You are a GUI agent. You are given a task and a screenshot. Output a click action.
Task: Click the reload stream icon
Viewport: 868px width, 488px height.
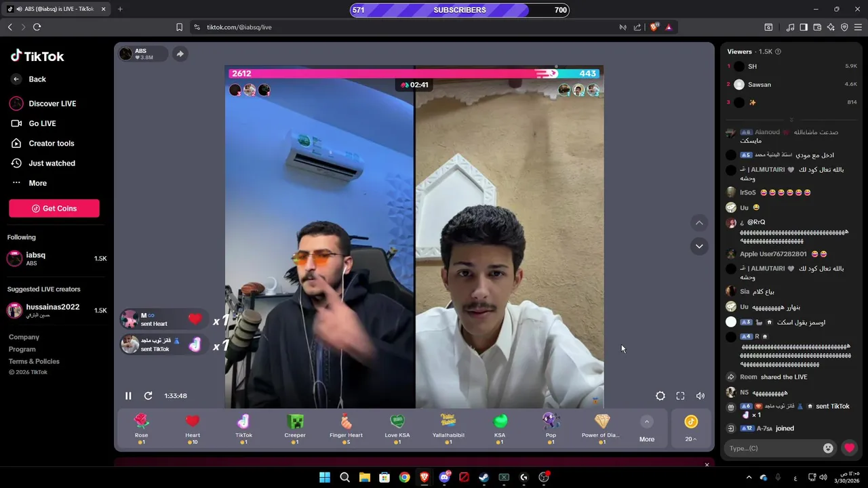click(x=148, y=396)
